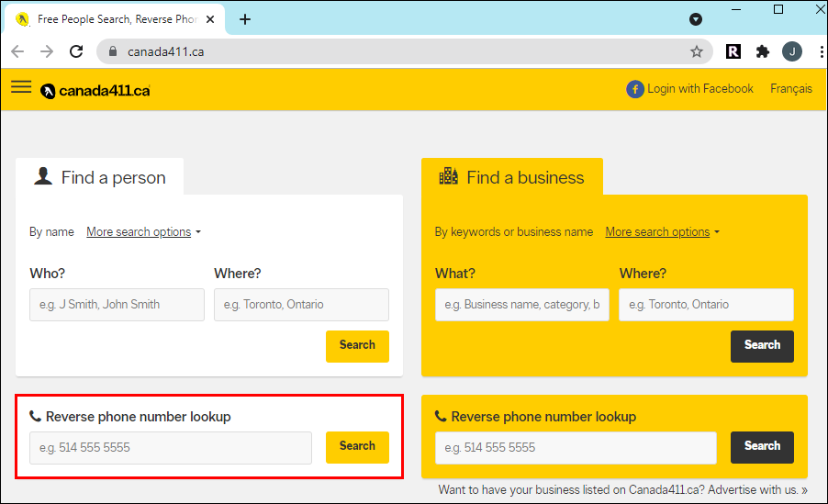Go back with the browser back arrow

tap(17, 51)
